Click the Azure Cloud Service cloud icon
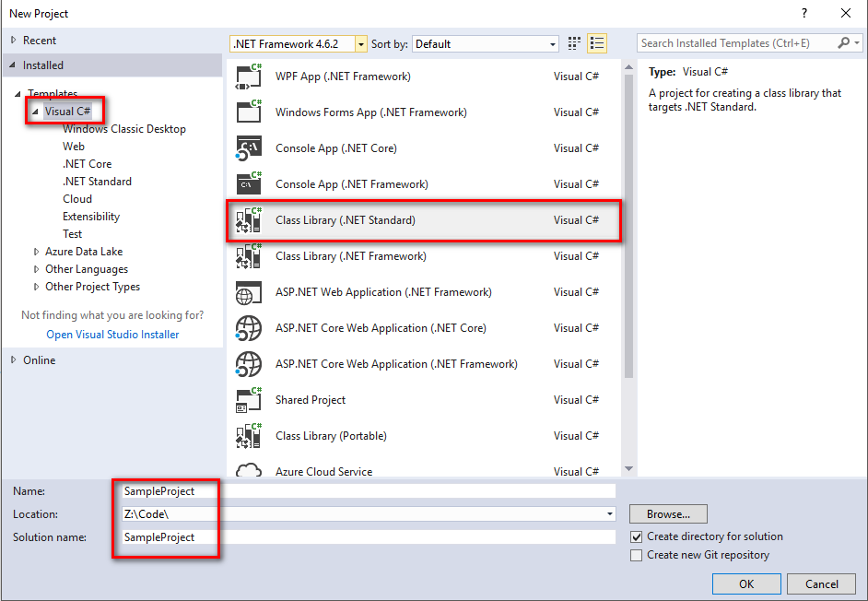Viewport: 868px width, 601px height. tap(249, 470)
